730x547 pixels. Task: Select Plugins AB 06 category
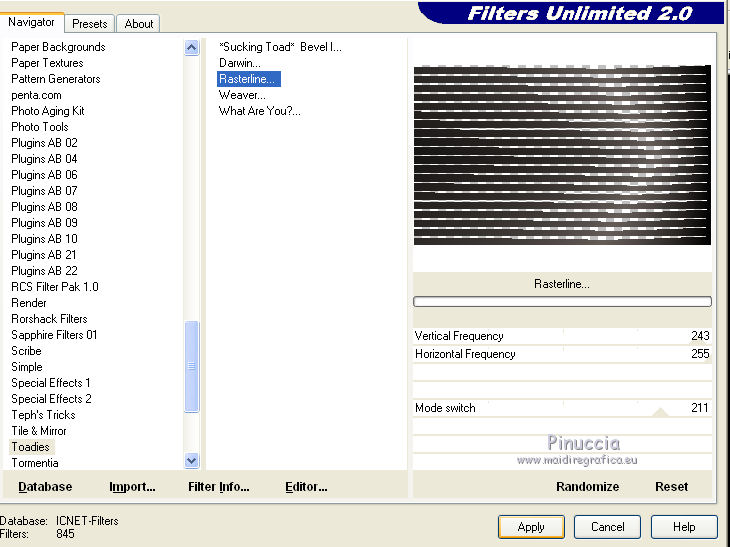(44, 175)
